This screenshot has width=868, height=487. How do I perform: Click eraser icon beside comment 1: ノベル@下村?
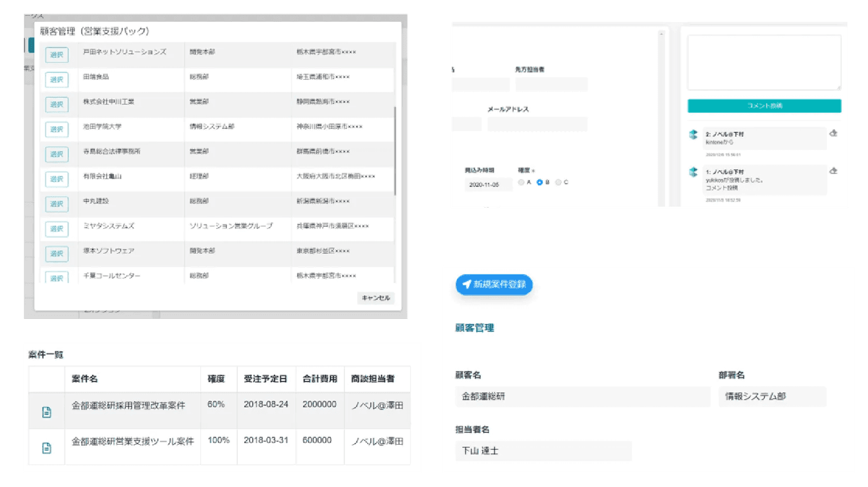pyautogui.click(x=833, y=171)
